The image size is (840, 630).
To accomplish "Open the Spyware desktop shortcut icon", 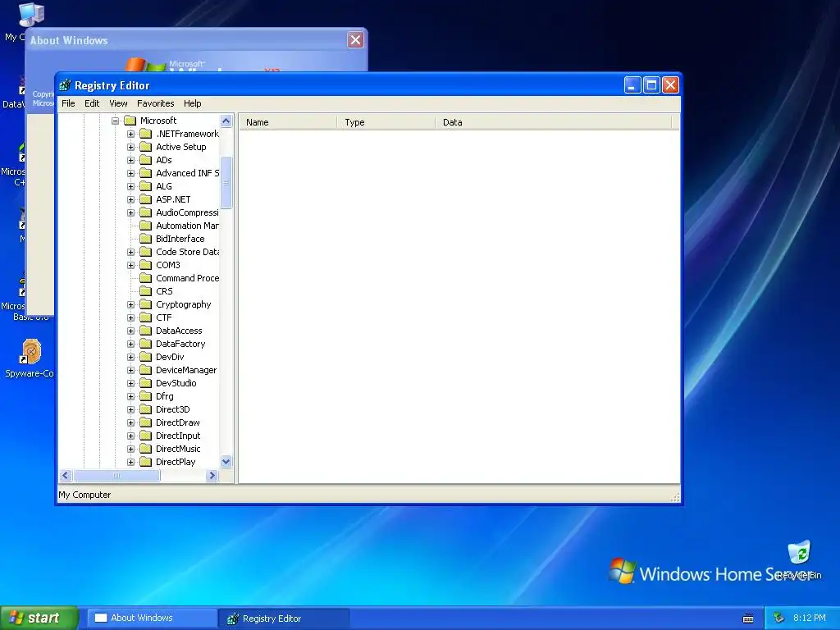I will click(31, 351).
